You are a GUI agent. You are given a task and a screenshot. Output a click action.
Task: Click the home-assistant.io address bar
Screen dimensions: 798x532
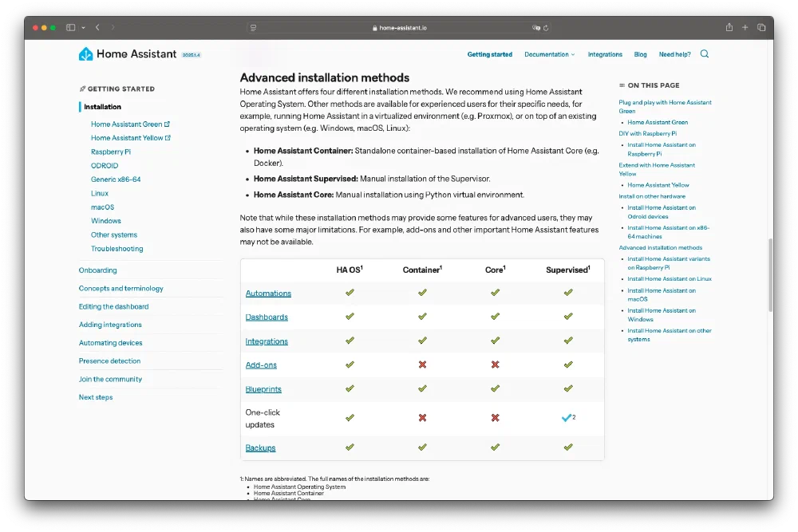[x=399, y=27]
